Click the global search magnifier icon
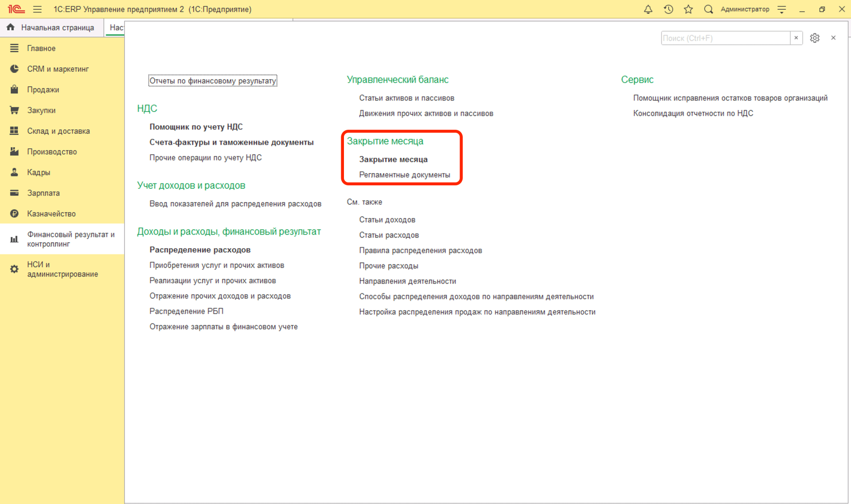 pos(708,9)
